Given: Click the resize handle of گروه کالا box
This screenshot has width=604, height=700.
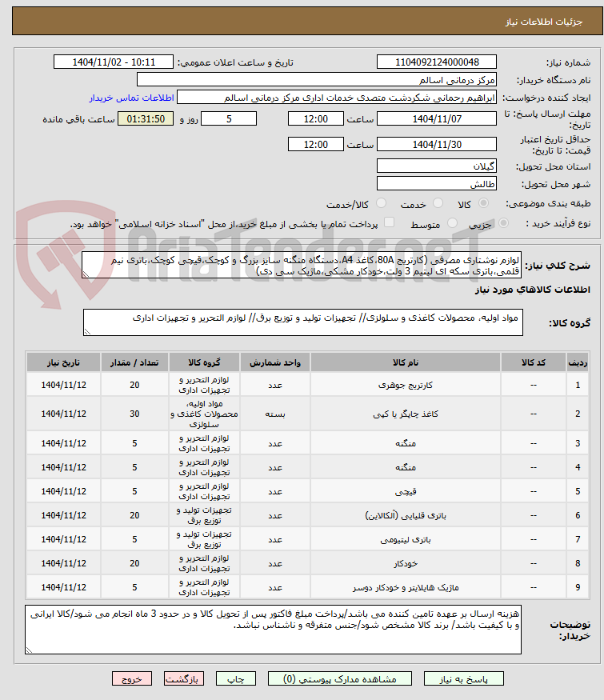Looking at the screenshot, I should click(x=87, y=332).
